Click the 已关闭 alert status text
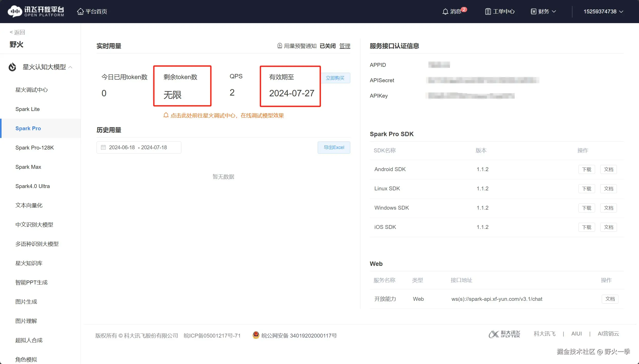This screenshot has height=364, width=639. tap(327, 46)
